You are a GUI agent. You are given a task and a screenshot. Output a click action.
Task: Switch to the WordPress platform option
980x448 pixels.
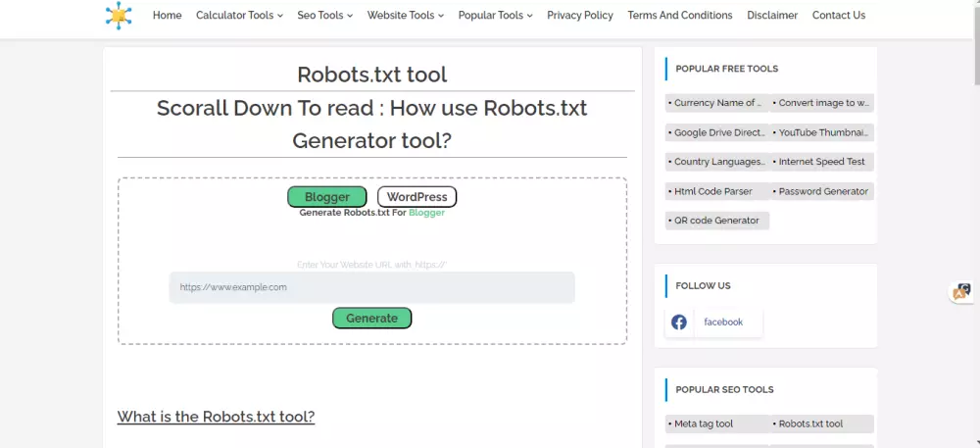[416, 197]
